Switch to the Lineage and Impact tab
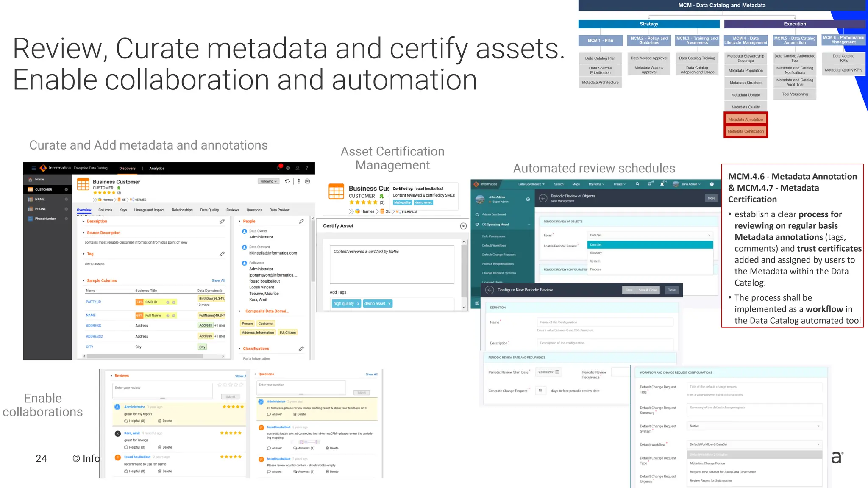868x488 pixels. (x=149, y=210)
